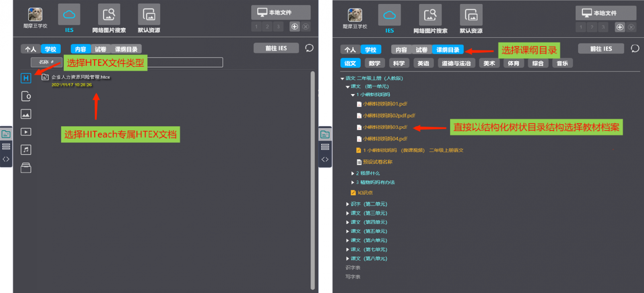Select the video file type filter icon
The width and height of the screenshot is (644, 293).
pos(26,132)
